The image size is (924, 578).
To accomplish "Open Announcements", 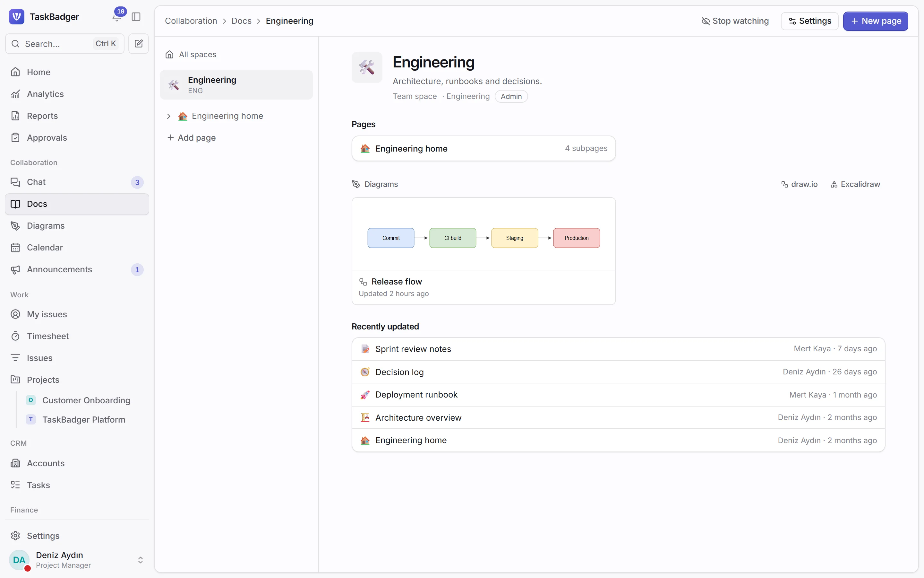I will point(77,269).
